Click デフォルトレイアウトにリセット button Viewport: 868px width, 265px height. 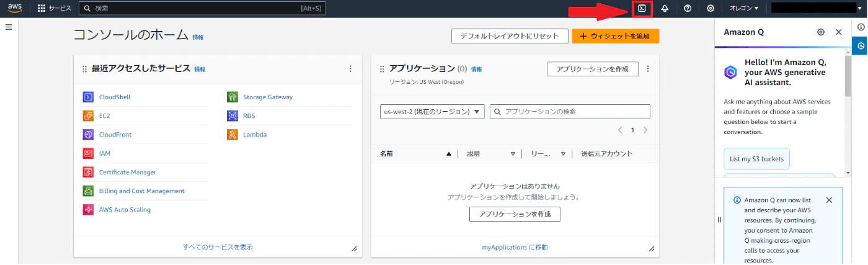click(x=510, y=36)
